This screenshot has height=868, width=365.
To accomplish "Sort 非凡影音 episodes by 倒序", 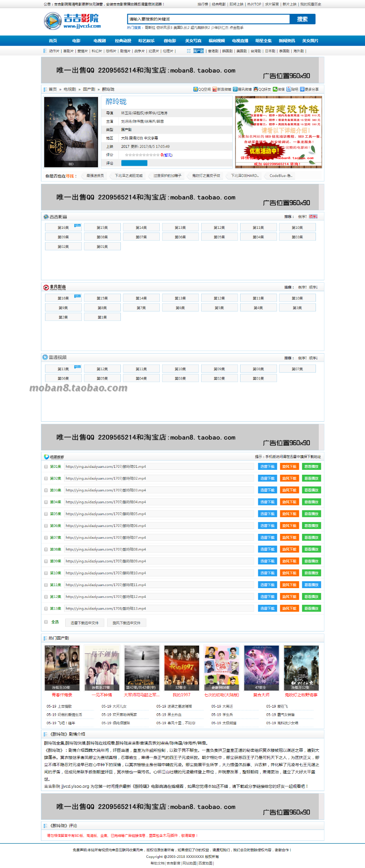I will tap(302, 287).
